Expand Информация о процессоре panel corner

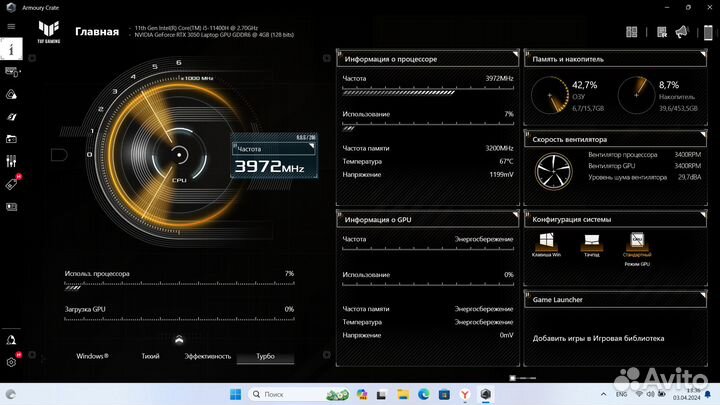pos(515,54)
